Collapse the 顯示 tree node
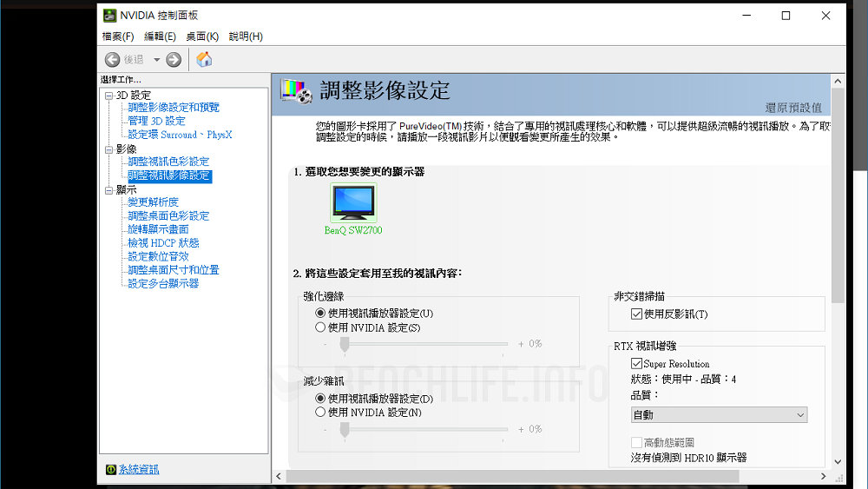This screenshot has width=868, height=489. (109, 190)
